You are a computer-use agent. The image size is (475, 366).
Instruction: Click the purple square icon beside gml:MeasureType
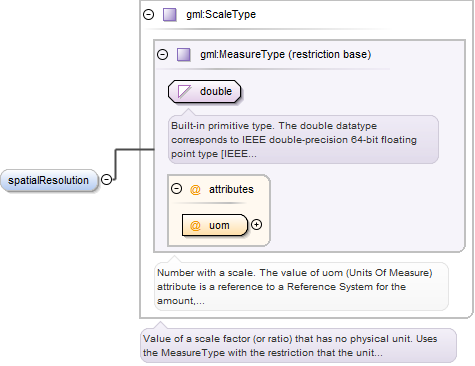pos(184,55)
